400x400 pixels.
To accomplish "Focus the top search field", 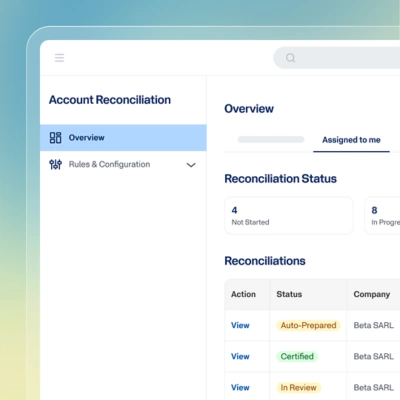I will pyautogui.click(x=337, y=58).
